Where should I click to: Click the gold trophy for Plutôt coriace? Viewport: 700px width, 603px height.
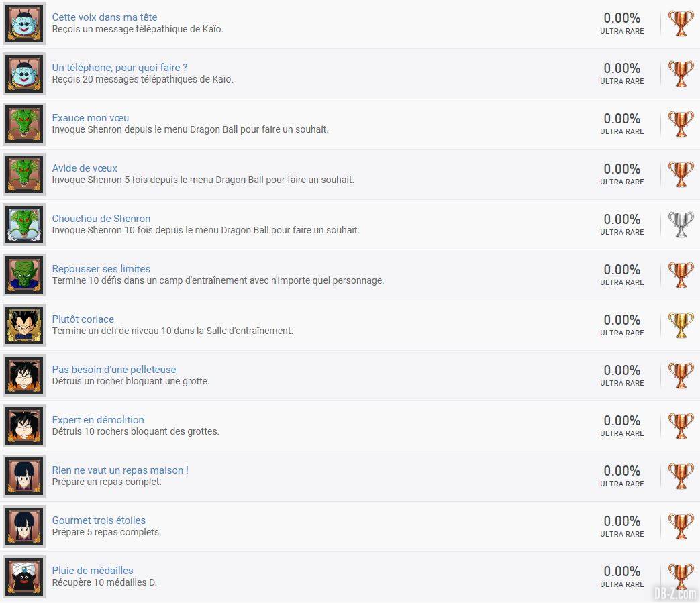coord(681,325)
